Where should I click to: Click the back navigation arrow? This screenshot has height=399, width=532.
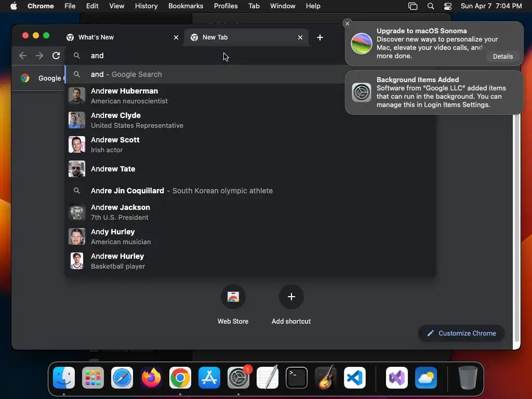(23, 56)
